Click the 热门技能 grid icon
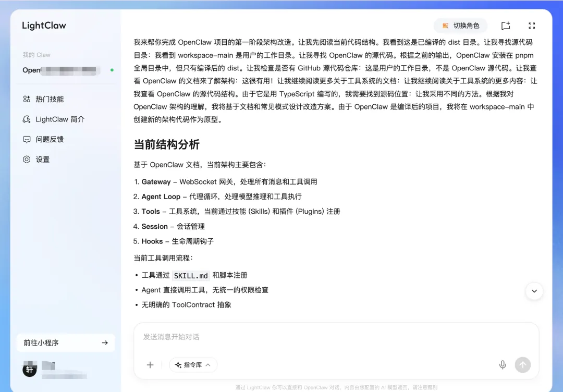Image resolution: width=563 pixels, height=392 pixels. click(x=27, y=99)
